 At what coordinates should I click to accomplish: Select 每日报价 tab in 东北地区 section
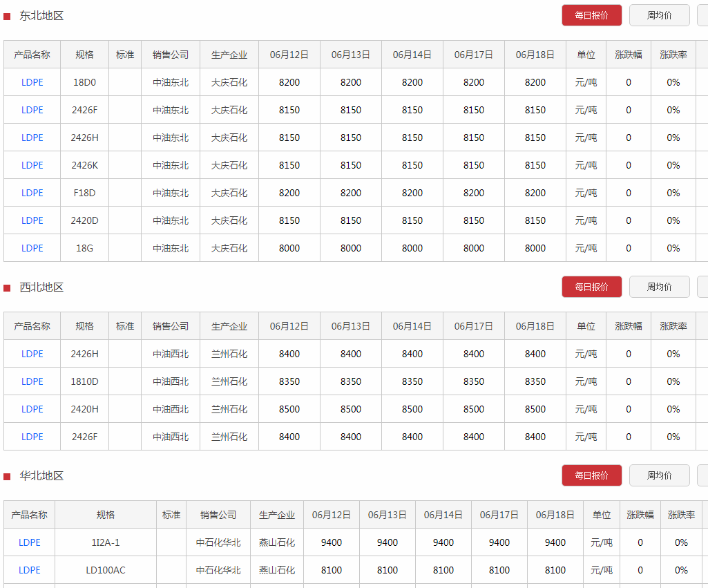click(591, 15)
